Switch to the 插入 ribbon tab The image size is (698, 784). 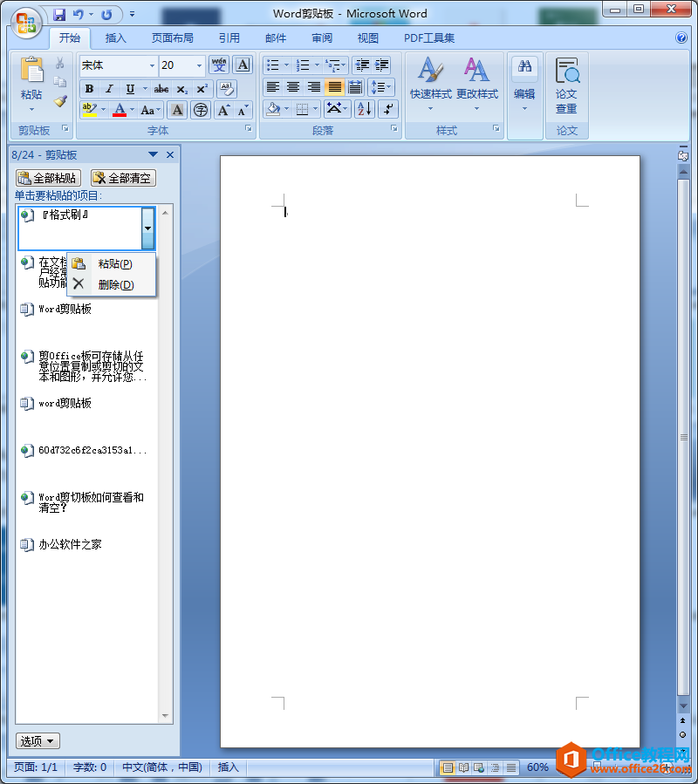point(115,38)
